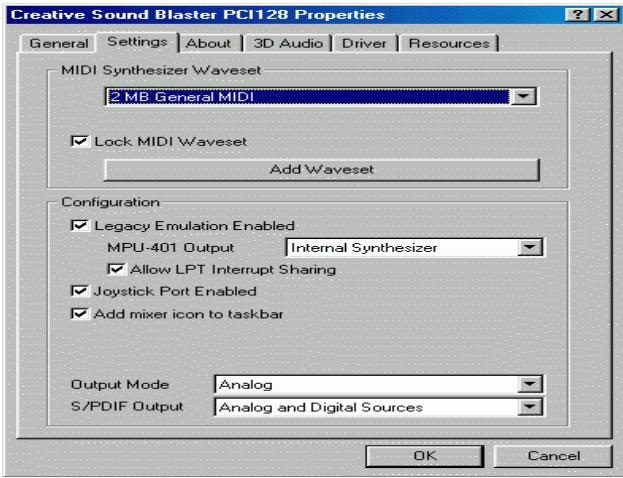Click the S/PDIF Output label
The width and height of the screenshot is (623, 478).
click(127, 406)
